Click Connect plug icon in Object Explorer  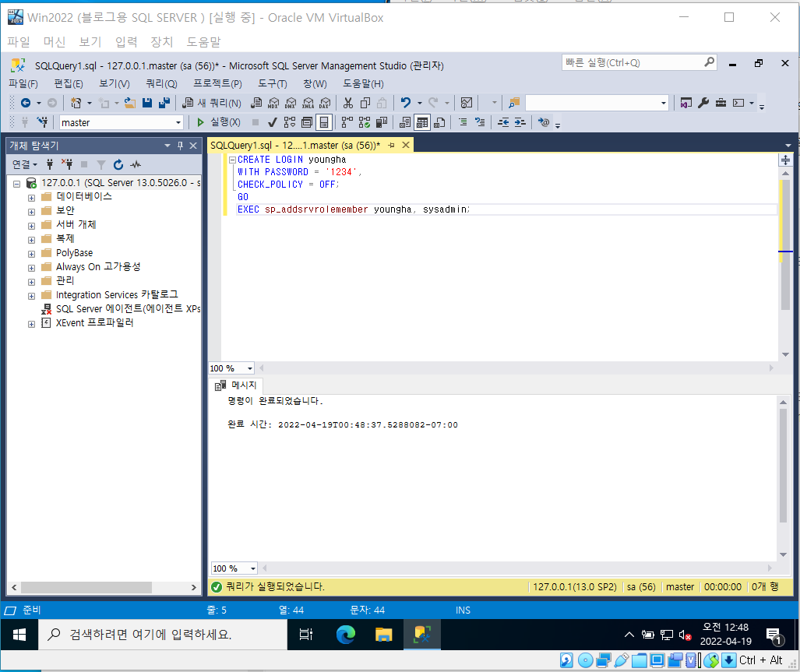(50, 164)
